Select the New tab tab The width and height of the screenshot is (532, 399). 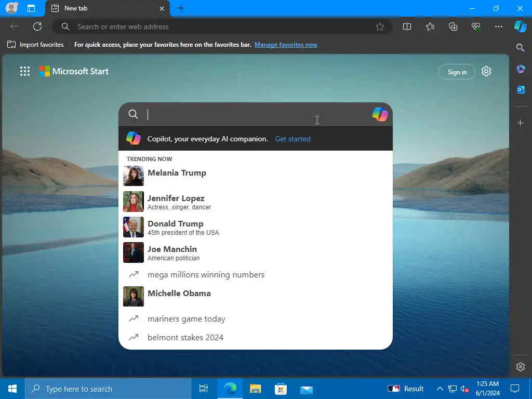coord(107,8)
